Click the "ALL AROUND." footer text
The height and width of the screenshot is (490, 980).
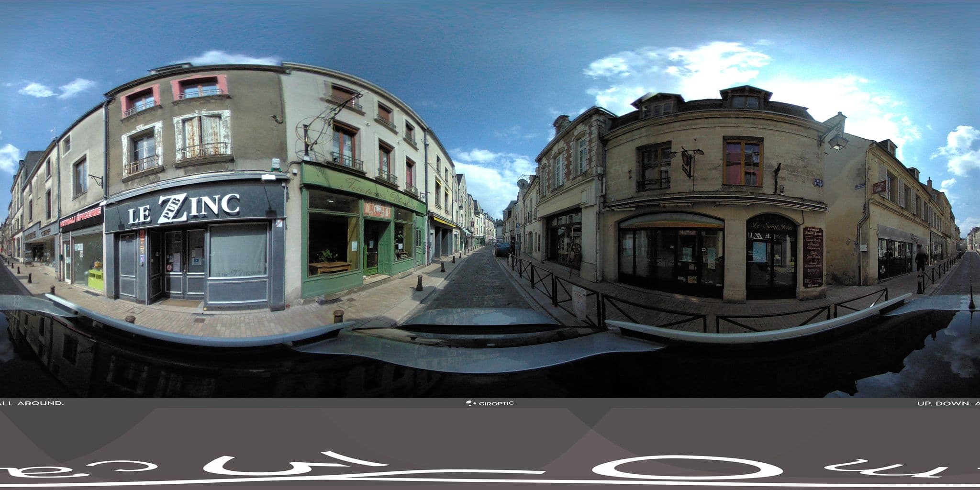coord(32,403)
